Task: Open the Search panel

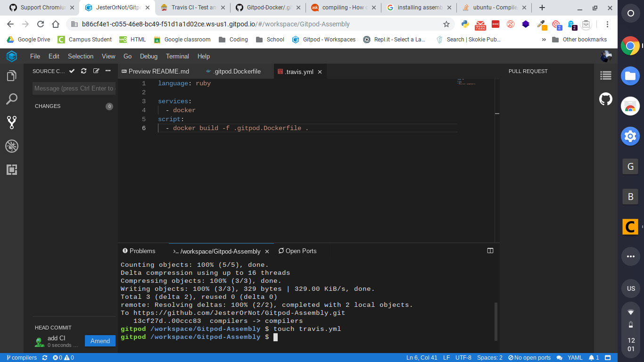Action: coord(12,99)
